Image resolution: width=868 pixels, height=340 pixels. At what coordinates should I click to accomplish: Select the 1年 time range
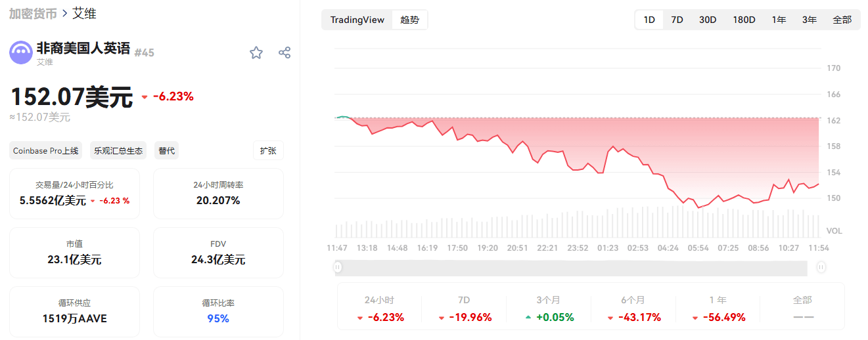[x=779, y=20]
